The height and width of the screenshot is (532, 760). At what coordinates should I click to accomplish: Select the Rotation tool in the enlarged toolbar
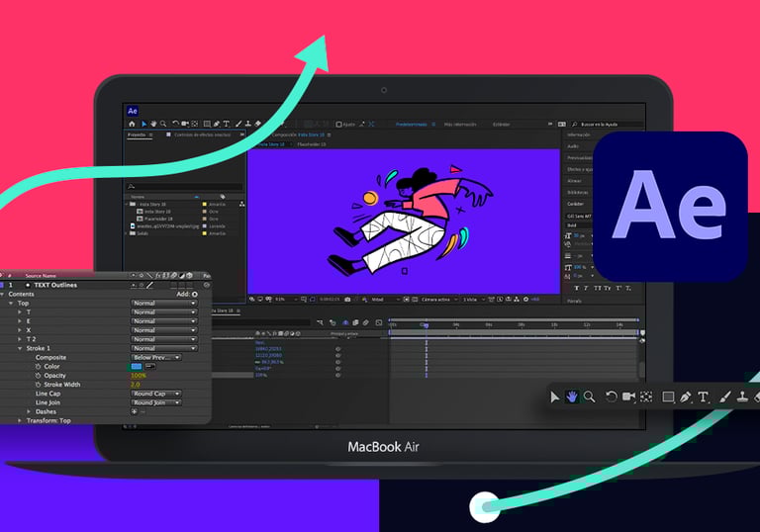pos(611,397)
